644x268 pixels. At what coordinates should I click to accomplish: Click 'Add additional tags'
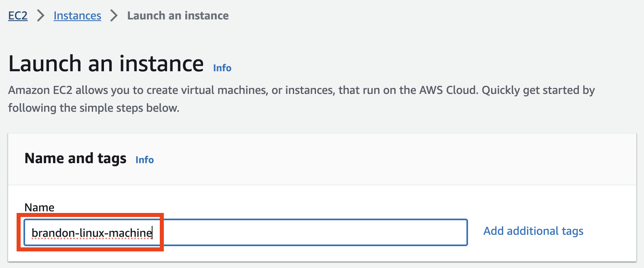coord(533,231)
